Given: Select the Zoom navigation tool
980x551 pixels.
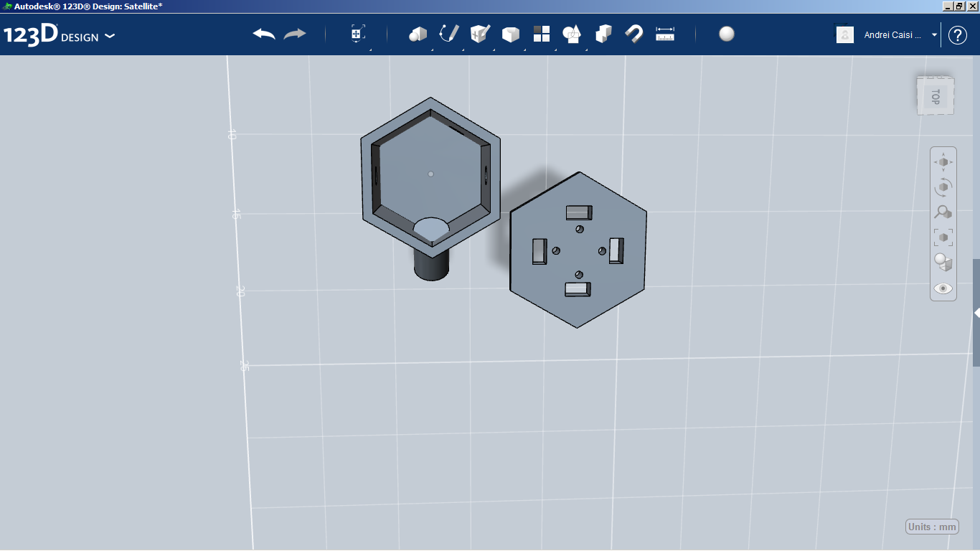Looking at the screenshot, I should coord(943,212).
